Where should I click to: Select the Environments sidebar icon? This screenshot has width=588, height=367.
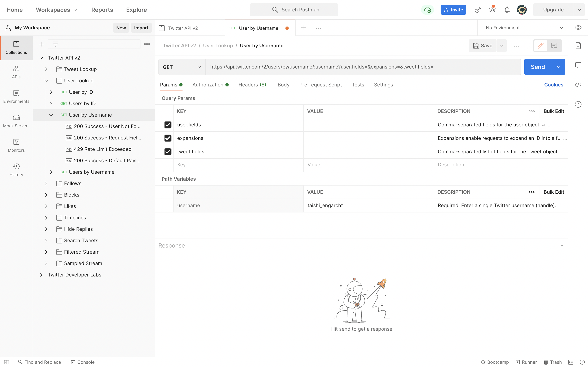[16, 96]
